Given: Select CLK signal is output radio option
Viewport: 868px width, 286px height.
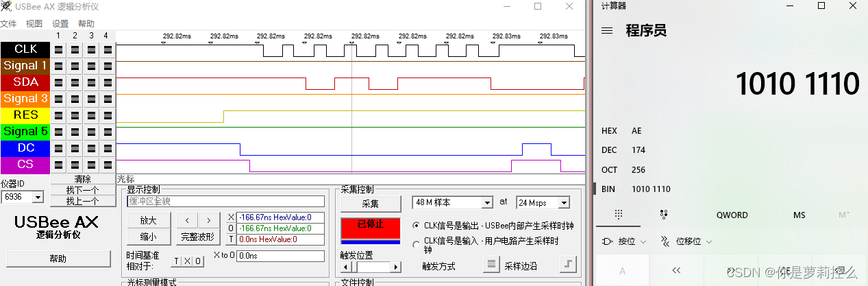Looking at the screenshot, I should [417, 226].
